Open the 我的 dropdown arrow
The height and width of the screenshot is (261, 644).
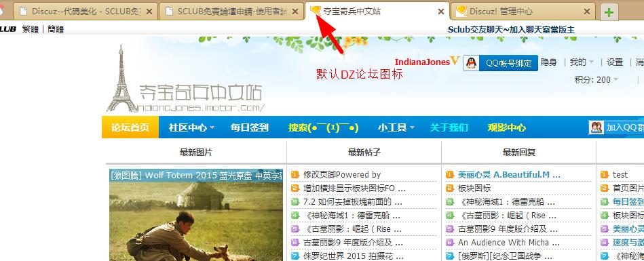pyautogui.click(x=592, y=62)
